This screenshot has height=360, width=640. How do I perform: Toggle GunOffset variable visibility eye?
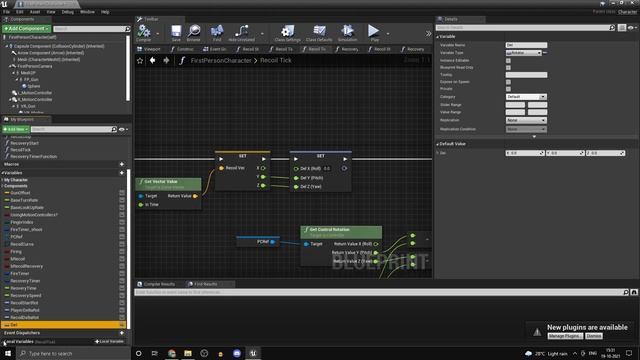122,193
